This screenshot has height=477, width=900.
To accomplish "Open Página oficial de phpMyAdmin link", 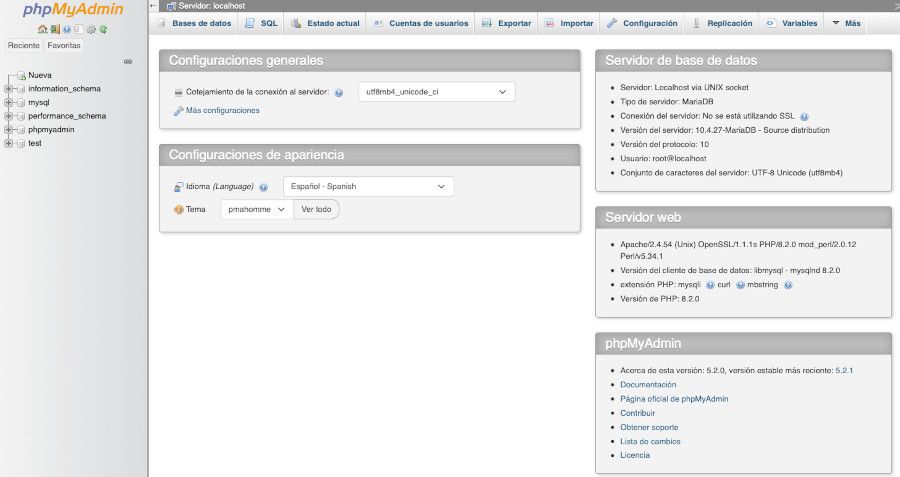I will point(674,399).
